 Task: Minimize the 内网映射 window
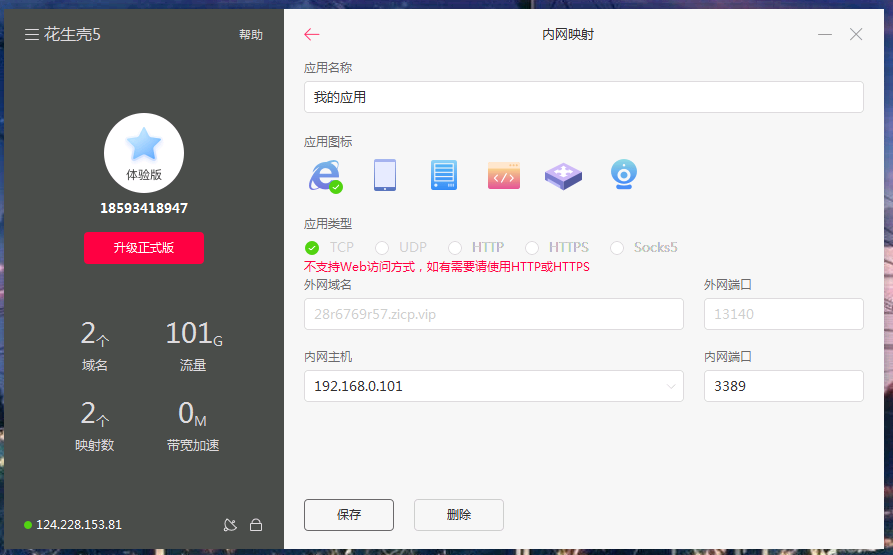click(825, 35)
